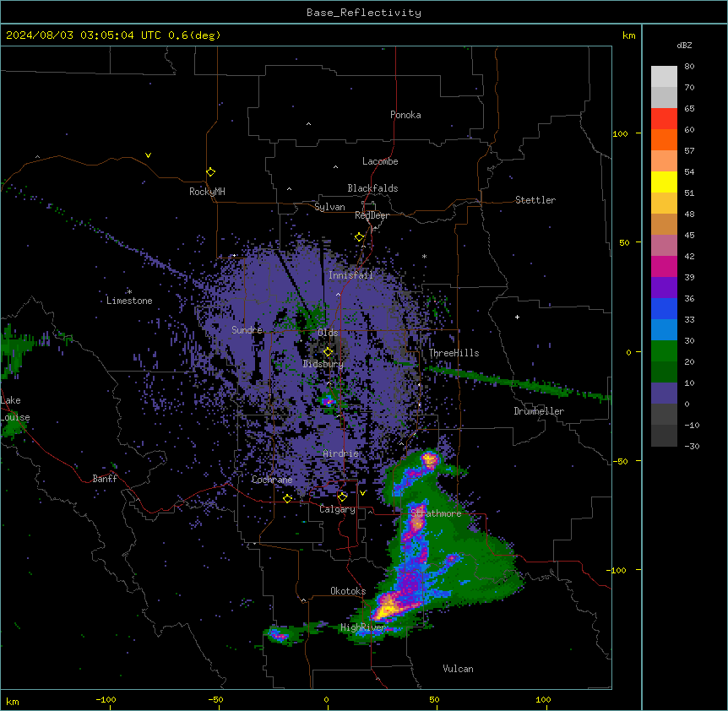Pick the magenta 39-42 dBZ legend swatch
This screenshot has height=711, width=728.
664,266
